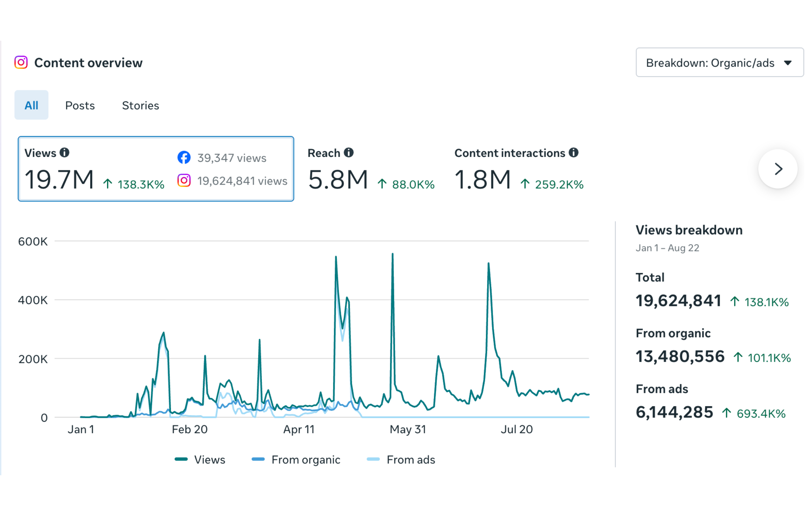
Task: Toggle the From ads series in legend
Action: [x=401, y=459]
